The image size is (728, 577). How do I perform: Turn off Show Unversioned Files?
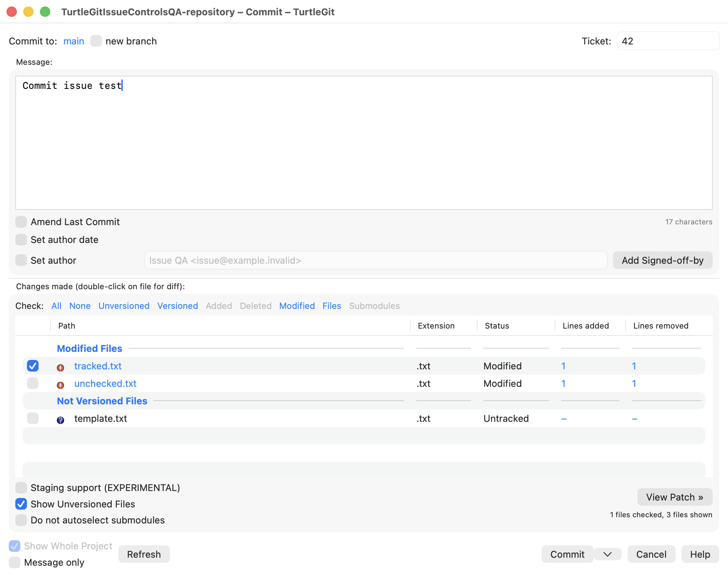(x=21, y=504)
